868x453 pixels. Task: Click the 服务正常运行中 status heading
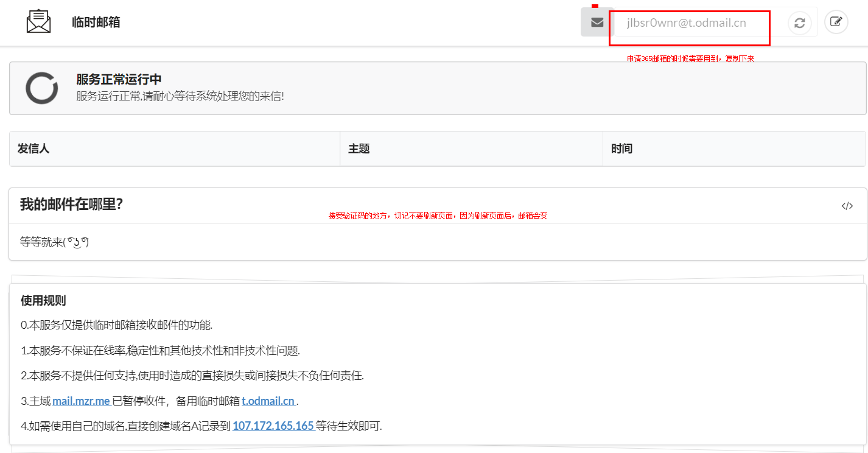pyautogui.click(x=119, y=80)
